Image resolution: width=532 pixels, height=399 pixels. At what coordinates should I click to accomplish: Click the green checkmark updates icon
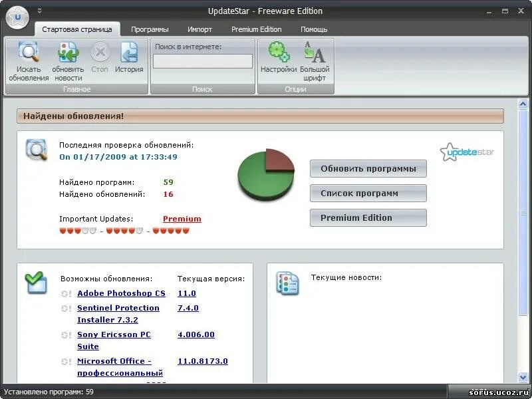pyautogui.click(x=36, y=282)
